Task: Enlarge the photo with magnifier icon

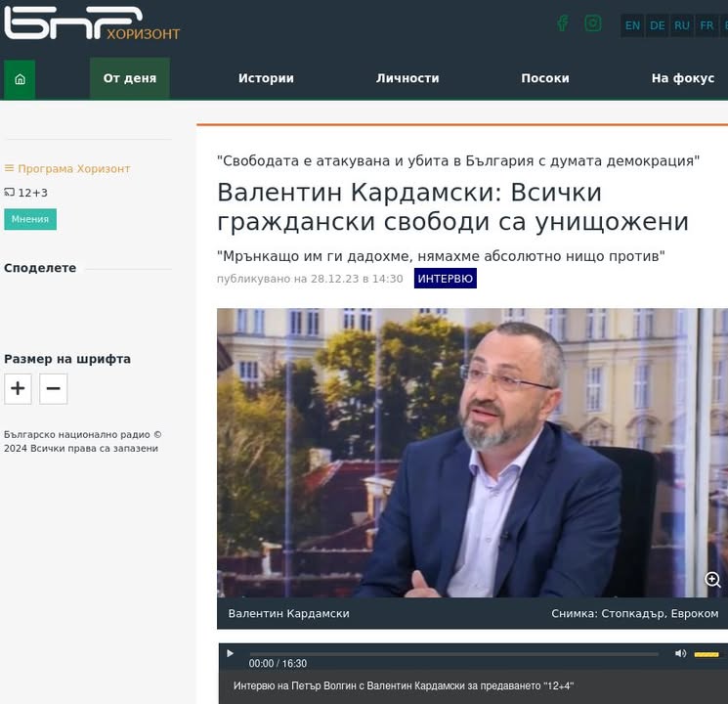Action: 712,580
